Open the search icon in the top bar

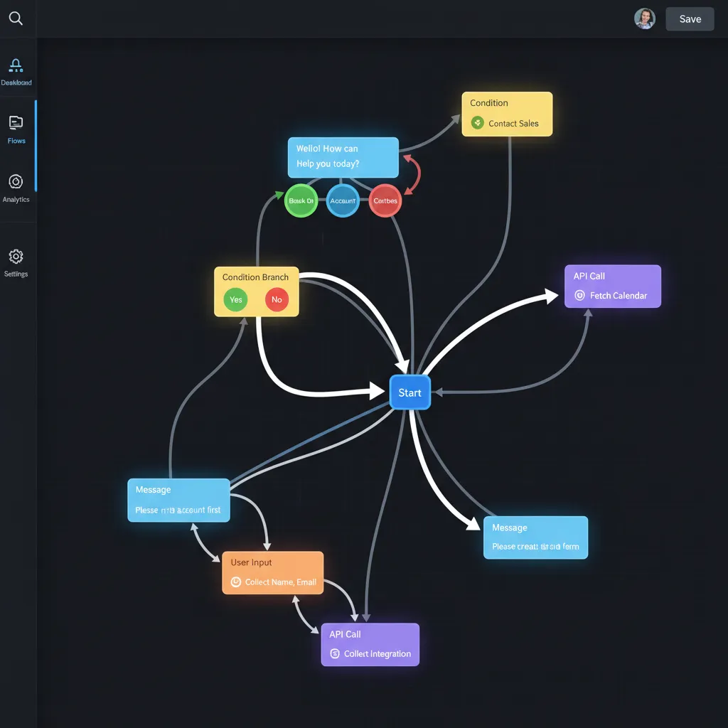[x=16, y=18]
